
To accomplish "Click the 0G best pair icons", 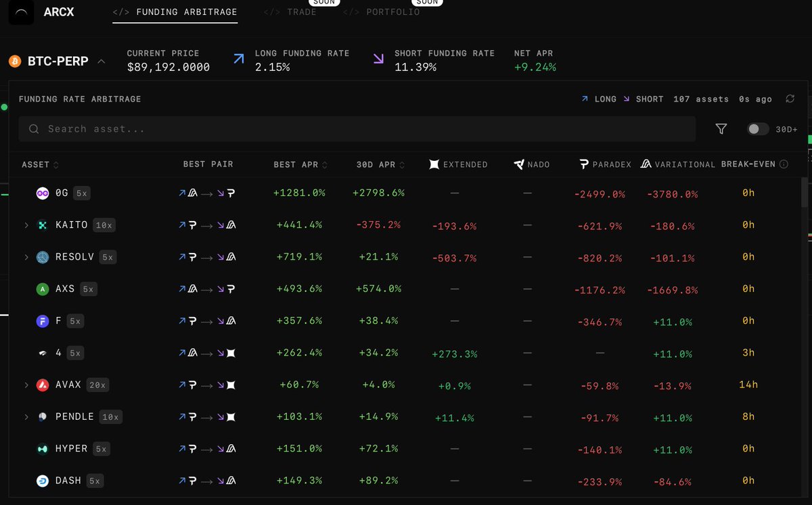I will (x=207, y=193).
